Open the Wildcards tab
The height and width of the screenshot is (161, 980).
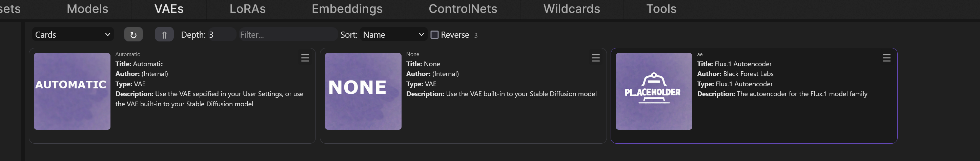point(571,9)
